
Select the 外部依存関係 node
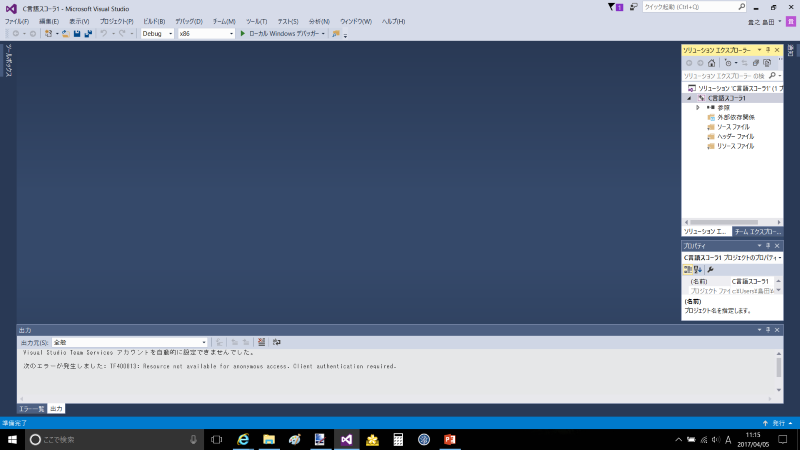(x=736, y=117)
